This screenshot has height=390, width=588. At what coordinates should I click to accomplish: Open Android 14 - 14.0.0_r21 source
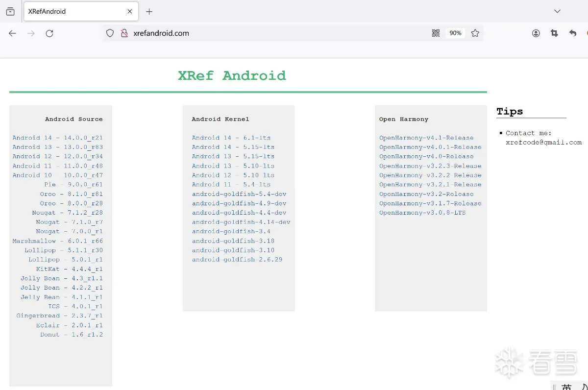[x=58, y=138]
